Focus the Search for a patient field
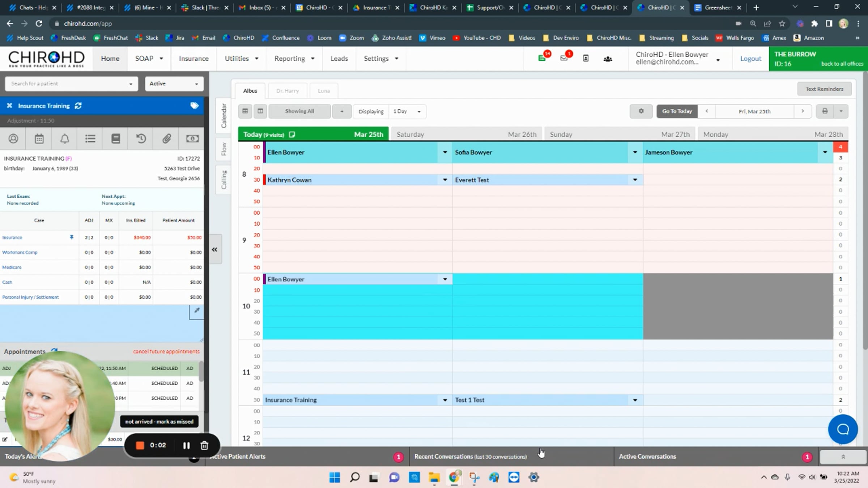868x488 pixels. [x=71, y=84]
